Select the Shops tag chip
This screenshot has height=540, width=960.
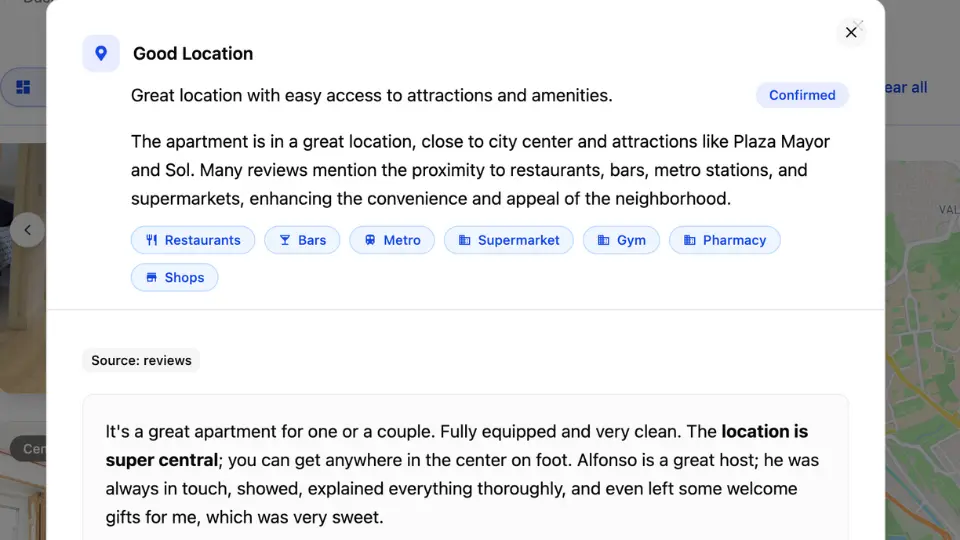175,277
